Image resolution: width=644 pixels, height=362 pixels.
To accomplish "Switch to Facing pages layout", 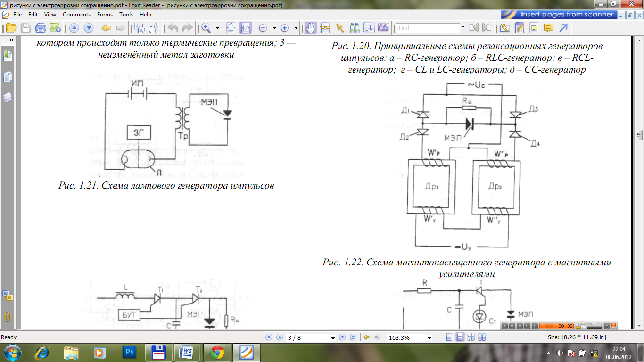I will 481,337.
